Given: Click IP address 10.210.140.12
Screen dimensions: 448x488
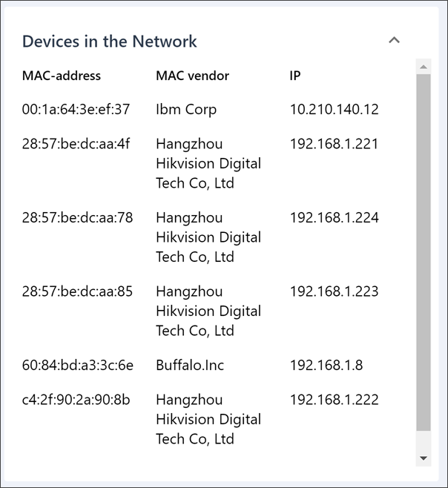Looking at the screenshot, I should 334,110.
